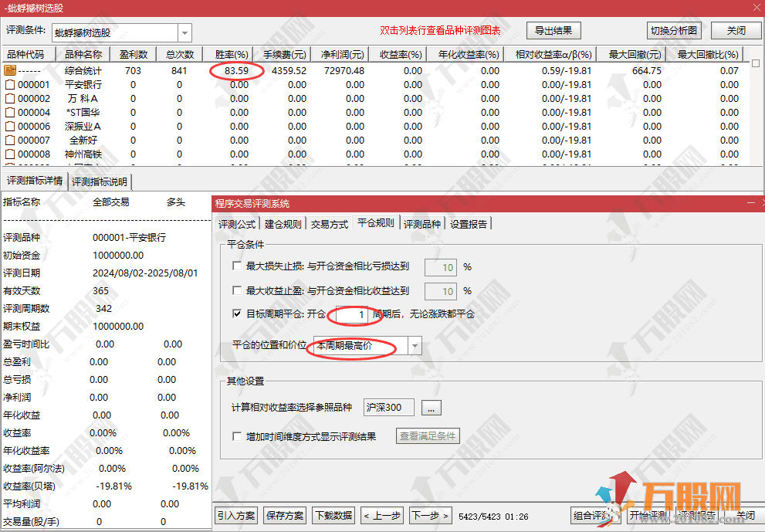This screenshot has width=765, height=532.
Task: Click the 下载数据 button
Action: point(333,516)
